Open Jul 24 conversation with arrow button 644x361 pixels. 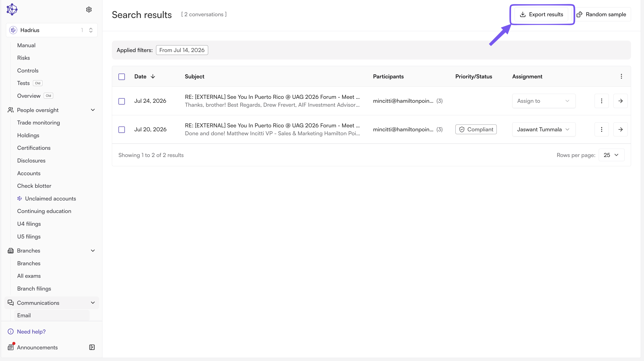620,101
